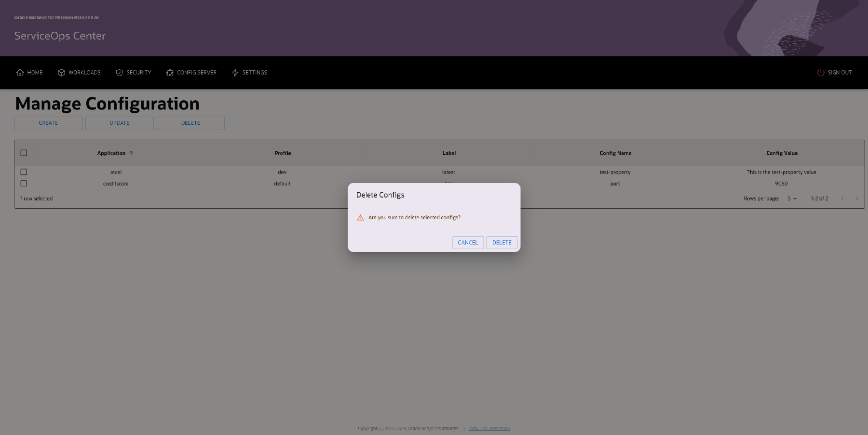Screen dimensions: 868x435
Task: Click the next page chevron in pagination
Action: pyautogui.click(x=857, y=198)
